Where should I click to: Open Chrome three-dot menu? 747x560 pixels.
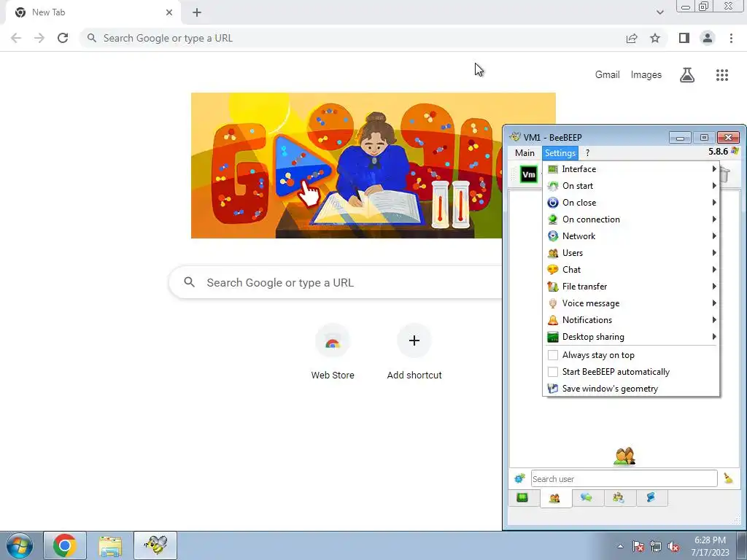point(731,38)
